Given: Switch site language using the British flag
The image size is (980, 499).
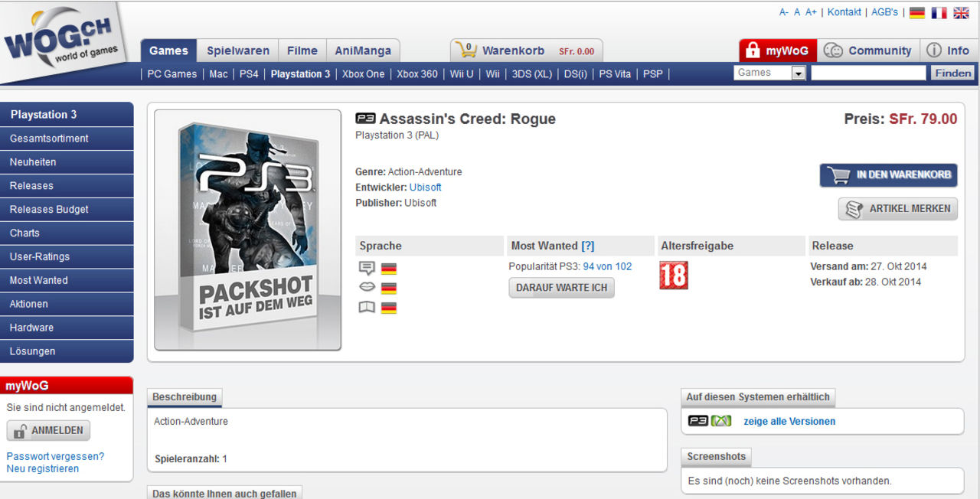Looking at the screenshot, I should 962,13.
